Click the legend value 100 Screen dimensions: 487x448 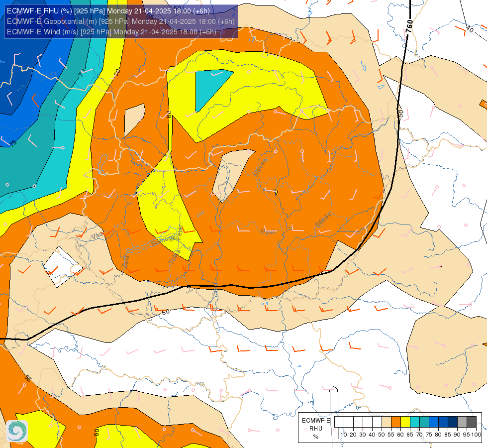[477, 435]
